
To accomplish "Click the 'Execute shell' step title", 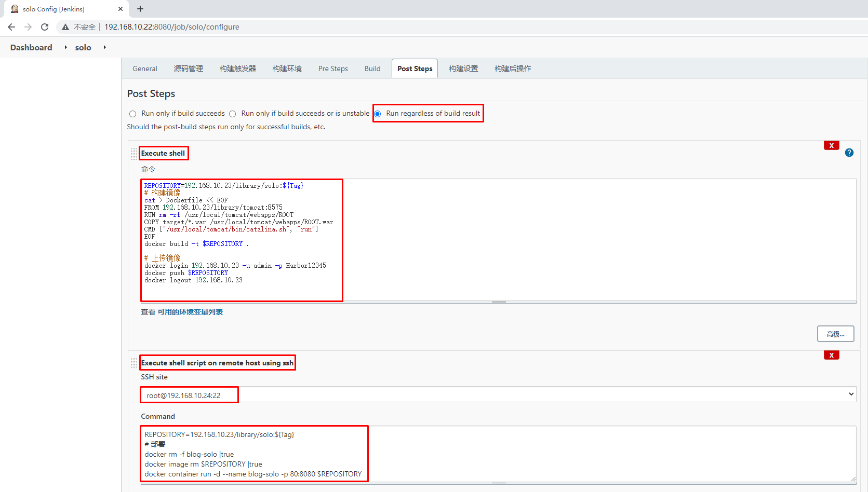I will (163, 153).
